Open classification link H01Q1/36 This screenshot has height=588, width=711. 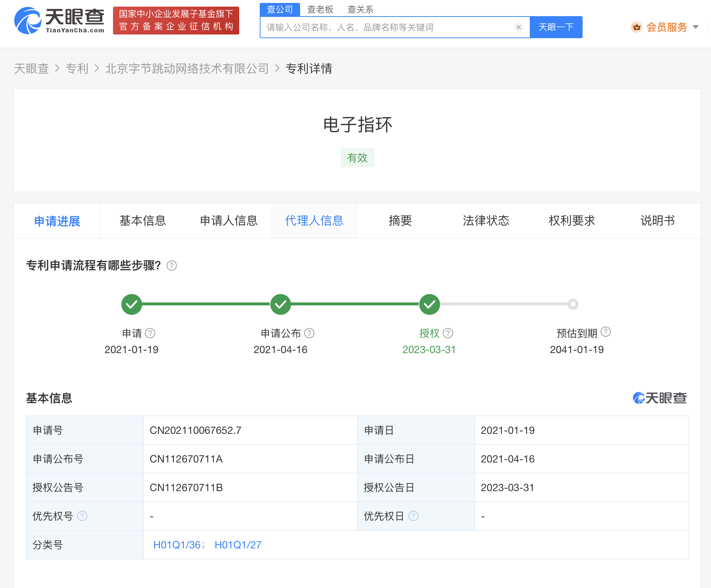(177, 545)
